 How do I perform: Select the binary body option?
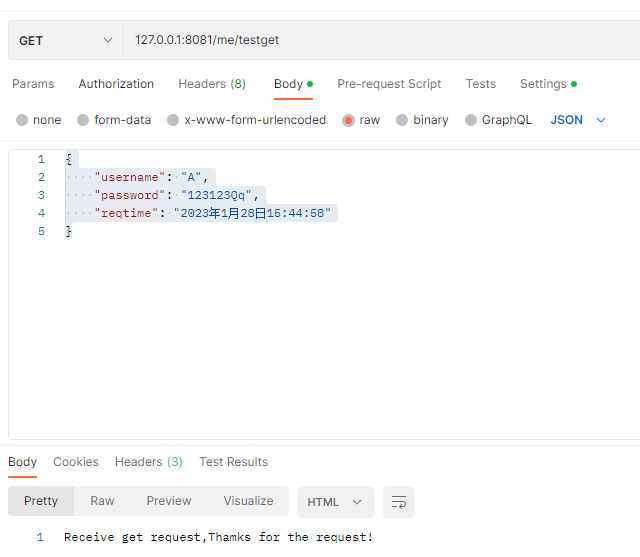[x=402, y=120]
